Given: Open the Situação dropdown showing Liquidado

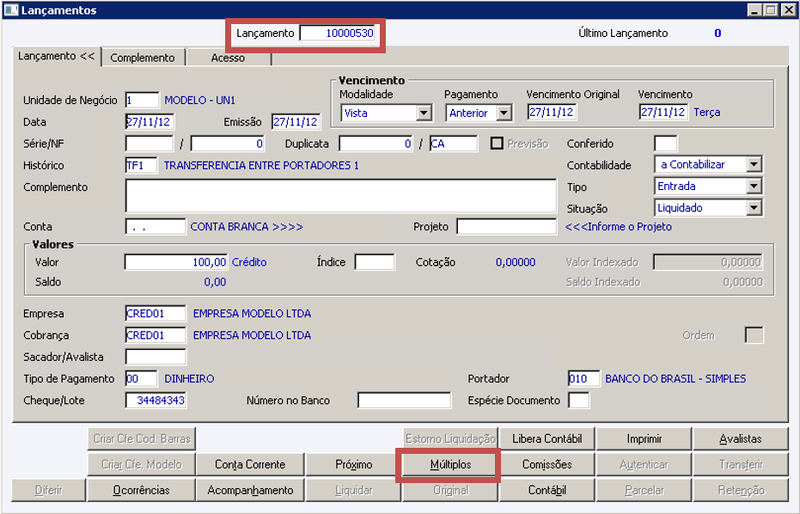Looking at the screenshot, I should (x=753, y=208).
